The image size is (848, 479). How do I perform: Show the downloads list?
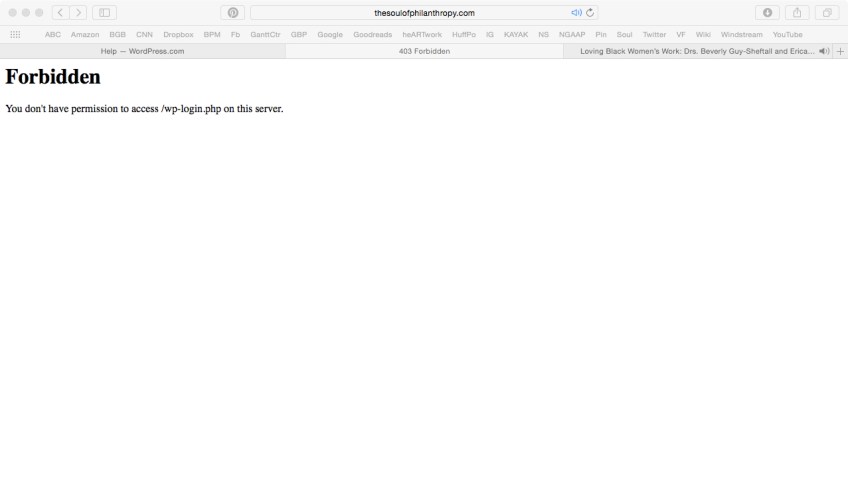[768, 13]
